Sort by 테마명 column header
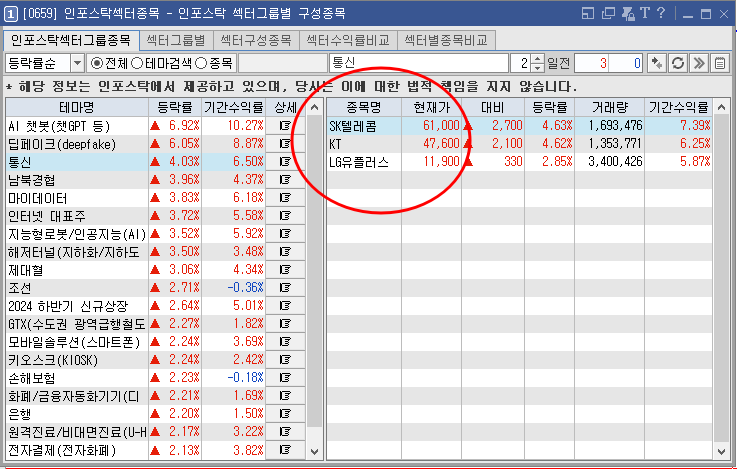737x469 pixels. (x=77, y=108)
